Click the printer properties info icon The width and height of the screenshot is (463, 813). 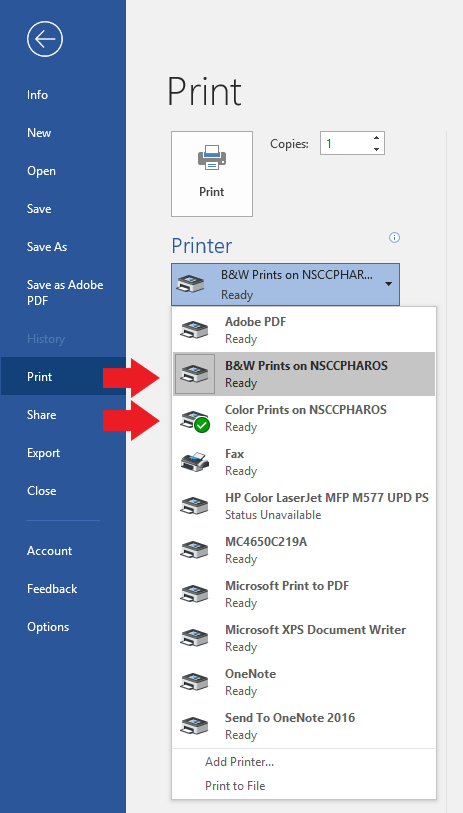(395, 238)
